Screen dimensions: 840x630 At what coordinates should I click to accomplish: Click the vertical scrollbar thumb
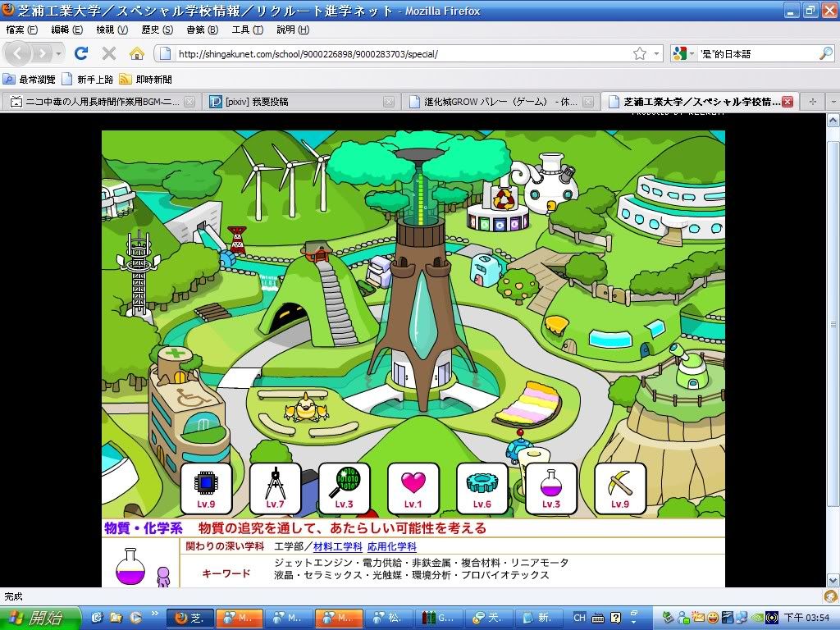(x=833, y=324)
